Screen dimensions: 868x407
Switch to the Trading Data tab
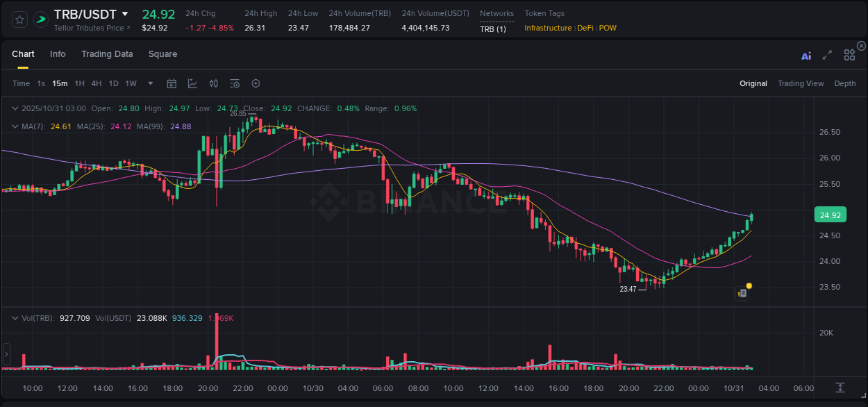[107, 53]
